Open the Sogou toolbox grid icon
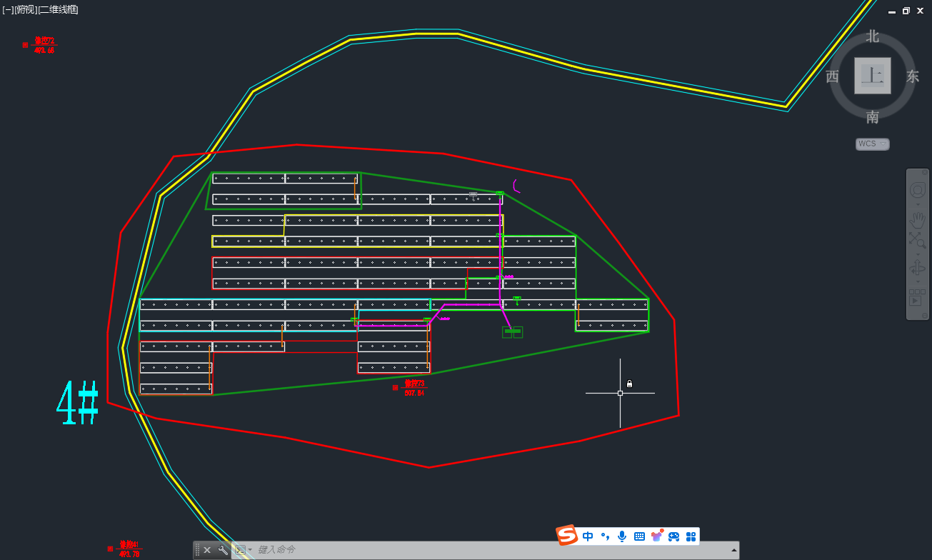This screenshot has height=560, width=932. pyautogui.click(x=691, y=536)
